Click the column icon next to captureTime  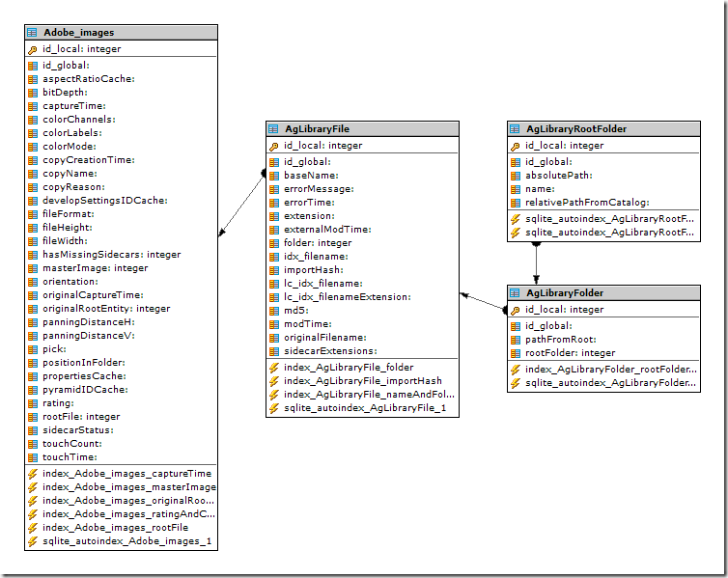pyautogui.click(x=33, y=106)
